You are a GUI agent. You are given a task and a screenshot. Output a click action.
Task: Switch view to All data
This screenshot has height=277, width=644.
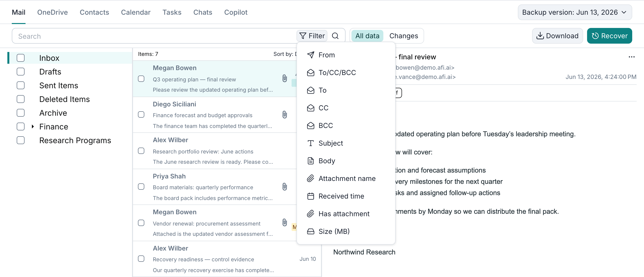pos(367,36)
